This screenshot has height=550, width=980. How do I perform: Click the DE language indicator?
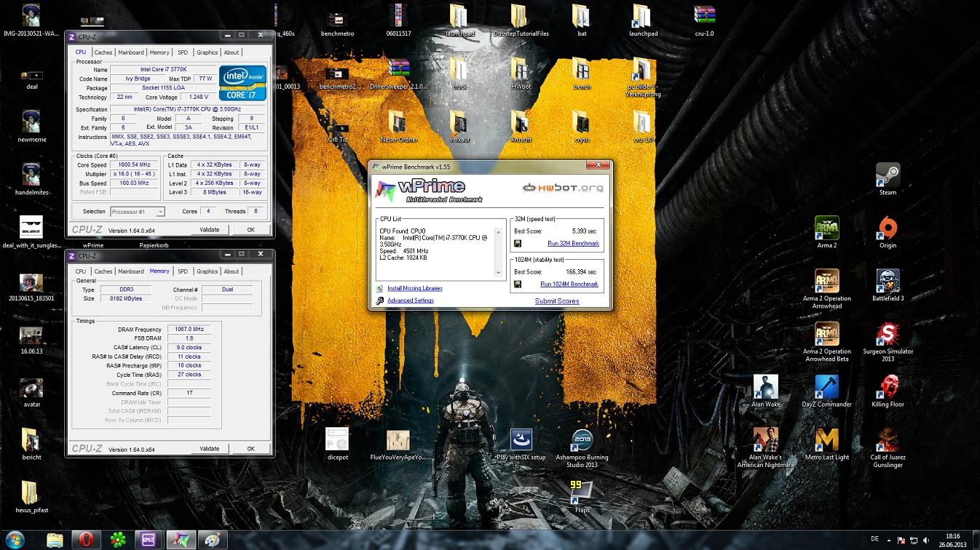[875, 539]
